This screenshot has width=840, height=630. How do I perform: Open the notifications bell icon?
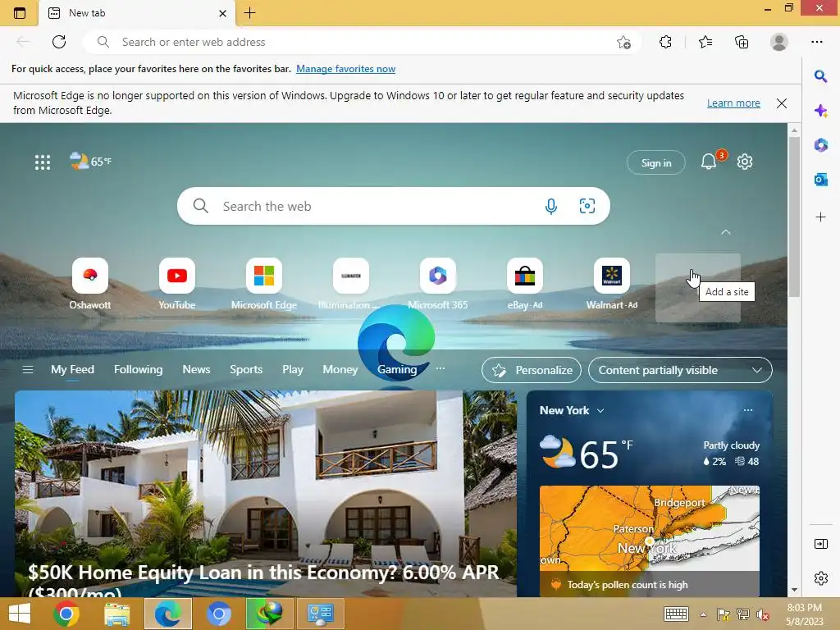[x=709, y=162]
